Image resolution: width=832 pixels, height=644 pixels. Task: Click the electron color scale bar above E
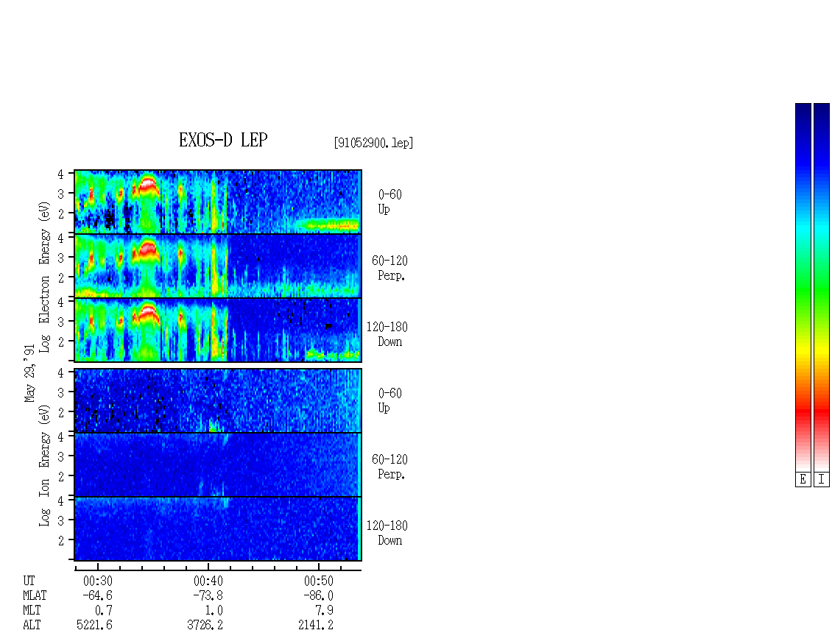803,287
